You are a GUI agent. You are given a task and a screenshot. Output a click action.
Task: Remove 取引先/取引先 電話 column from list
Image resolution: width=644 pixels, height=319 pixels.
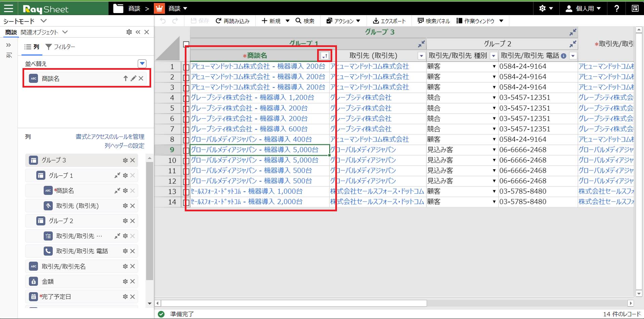[133, 251]
